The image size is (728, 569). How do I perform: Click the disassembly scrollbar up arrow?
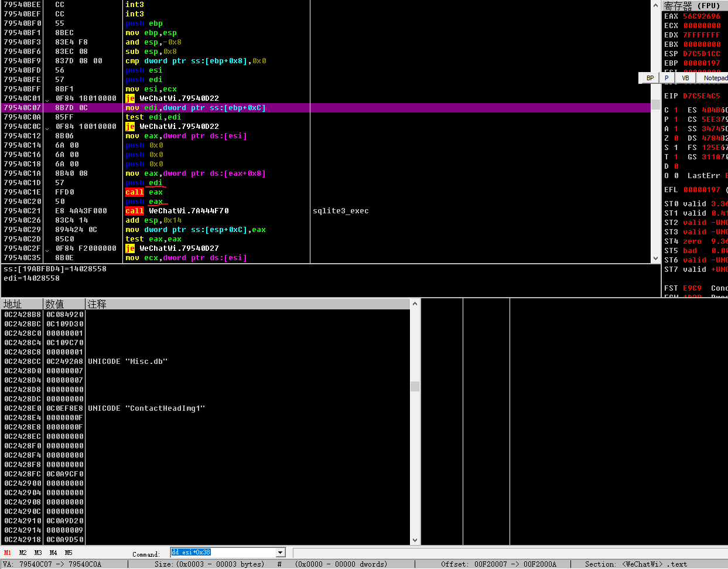(x=655, y=5)
